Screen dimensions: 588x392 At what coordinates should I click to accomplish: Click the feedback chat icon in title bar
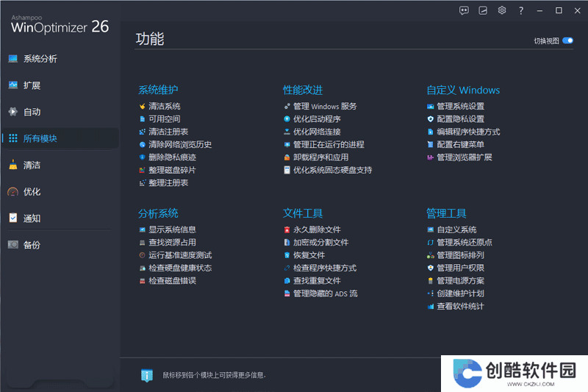coord(464,10)
